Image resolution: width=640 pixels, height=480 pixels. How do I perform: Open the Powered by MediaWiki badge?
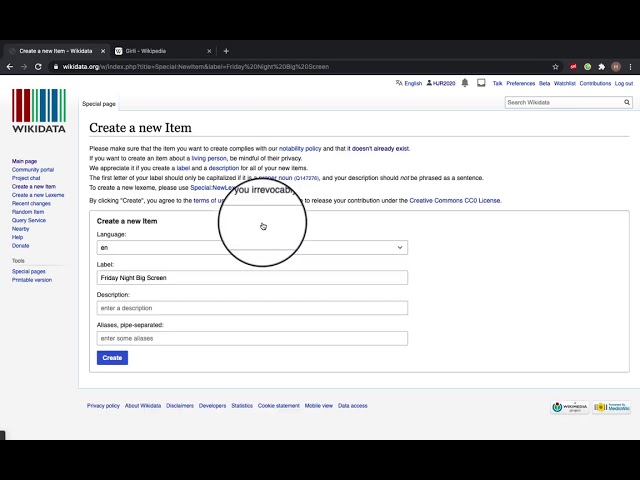coord(611,407)
